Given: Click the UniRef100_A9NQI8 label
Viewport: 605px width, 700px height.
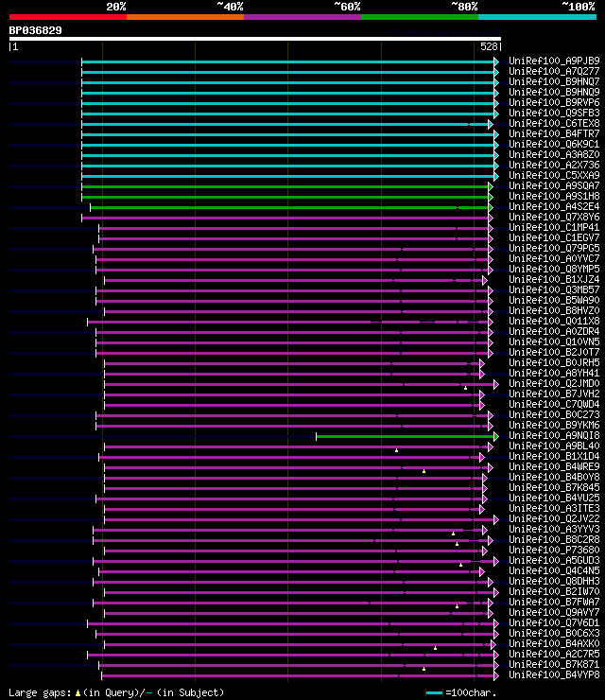Looking at the screenshot, I should pyautogui.click(x=554, y=435).
